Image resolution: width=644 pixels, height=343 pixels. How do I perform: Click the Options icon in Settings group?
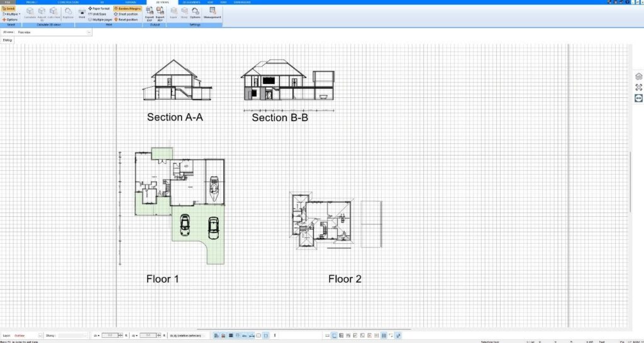pos(196,13)
